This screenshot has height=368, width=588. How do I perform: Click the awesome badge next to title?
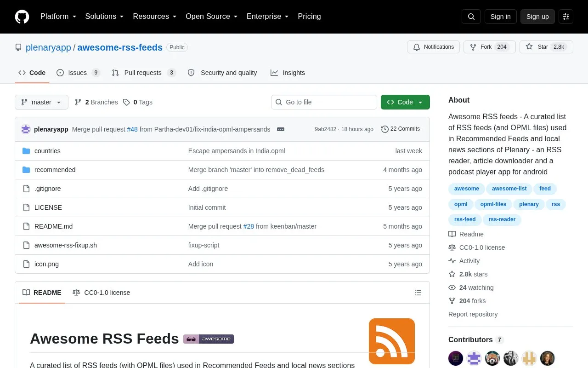click(x=209, y=339)
